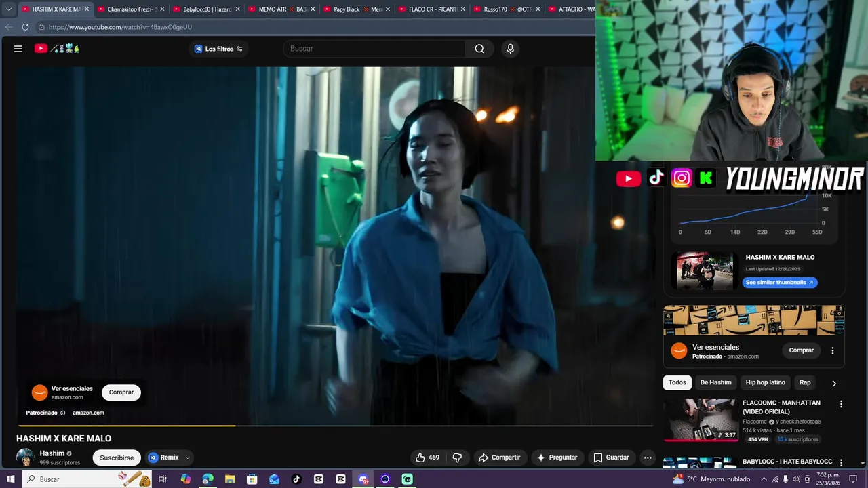Switch to the Babylocc83 Hazard tab

[206, 9]
